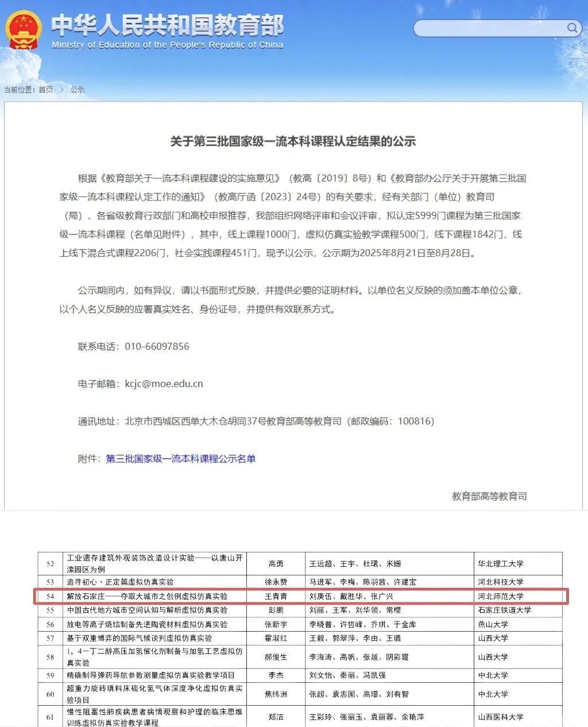Click the 石家庄铁道大学 cell
Viewport: 588px width, 727px height.
tap(504, 610)
